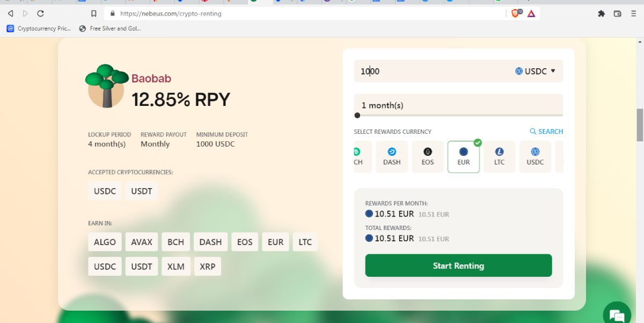Click the EUR icon beside Rewards Per Month

tap(369, 213)
